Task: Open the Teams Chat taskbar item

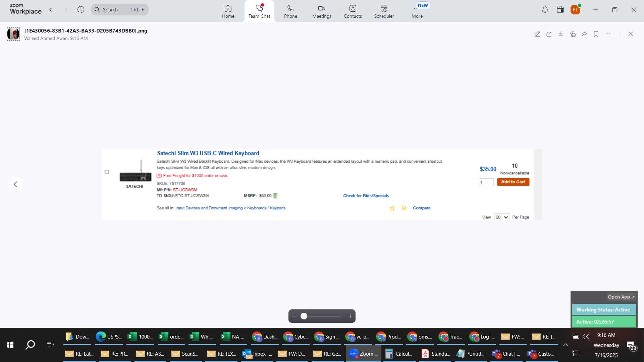Action: tap(506, 354)
